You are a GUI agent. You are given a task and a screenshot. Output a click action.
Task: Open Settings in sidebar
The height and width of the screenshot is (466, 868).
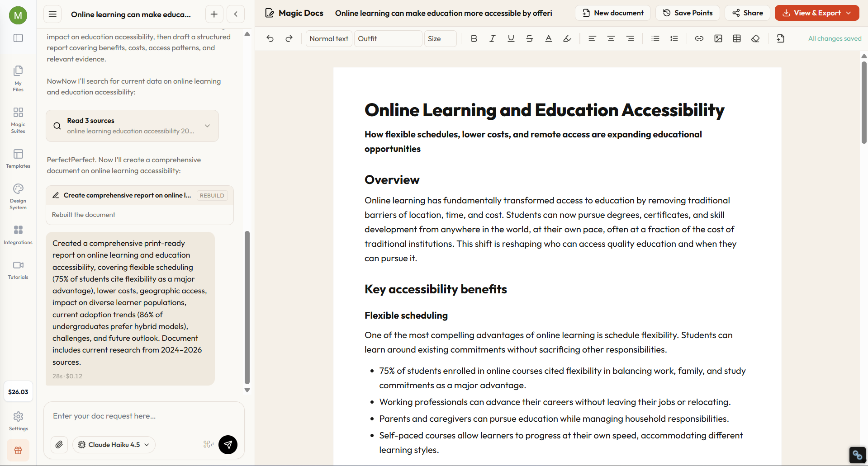[18, 421]
